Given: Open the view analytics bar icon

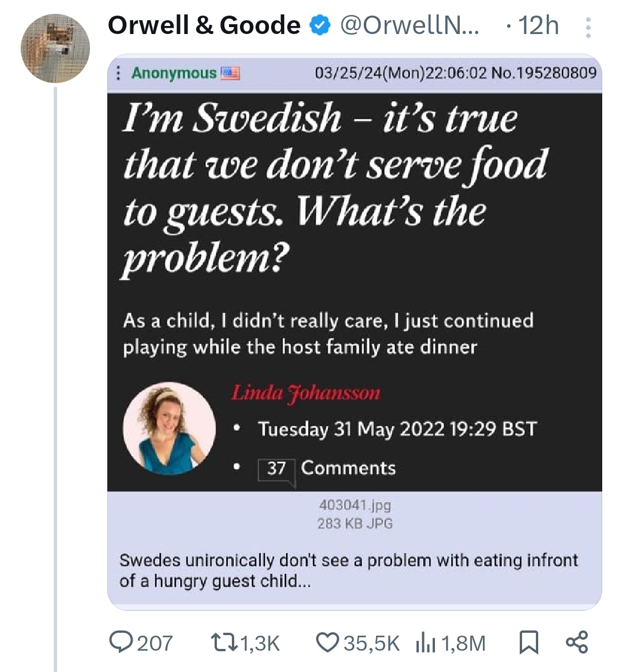Looking at the screenshot, I should [425, 643].
